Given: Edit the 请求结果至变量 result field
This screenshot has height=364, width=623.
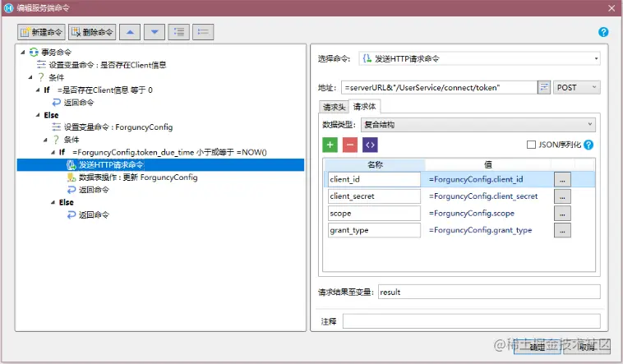Looking at the screenshot, I should click(489, 292).
